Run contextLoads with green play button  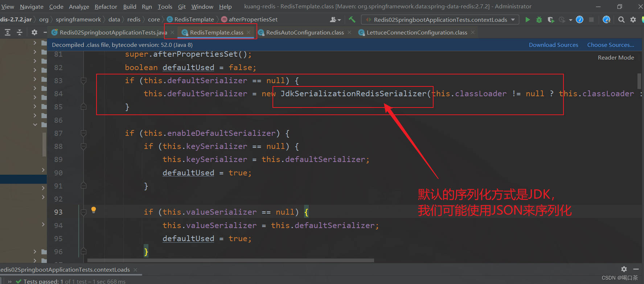pos(528,20)
